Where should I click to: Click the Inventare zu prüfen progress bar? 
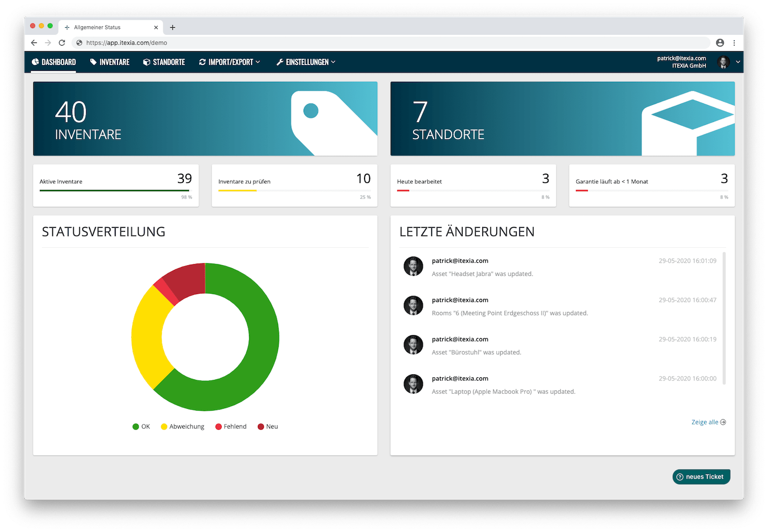tap(294, 190)
